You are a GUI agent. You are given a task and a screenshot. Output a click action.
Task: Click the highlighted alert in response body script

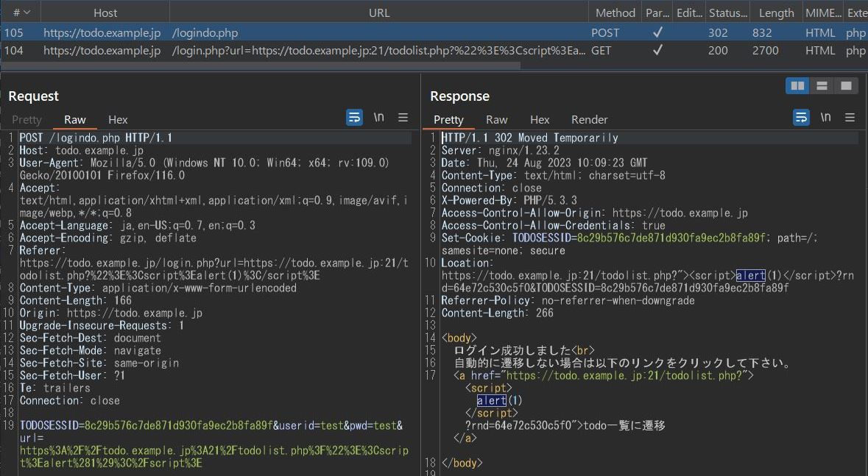(x=492, y=400)
